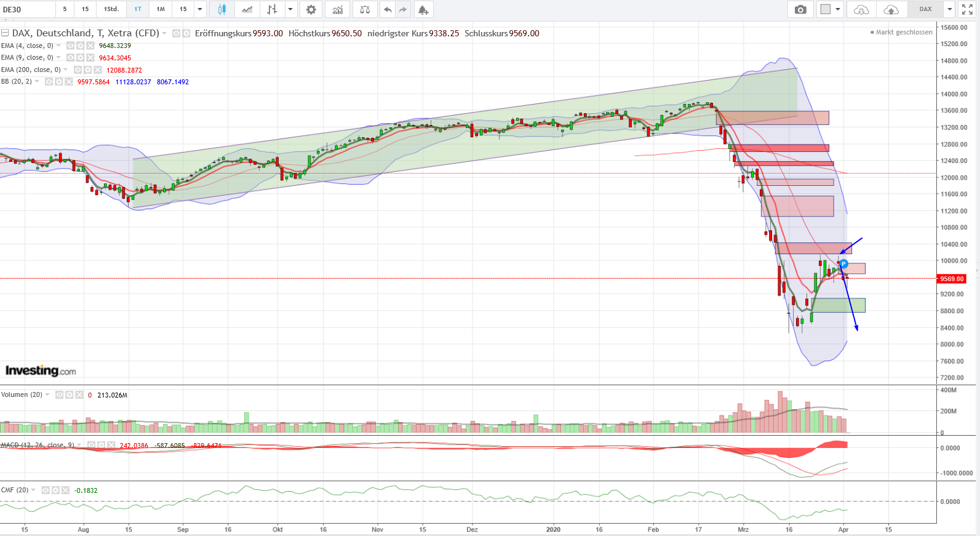Click the square chart layout swatch
Image resolution: width=980 pixels, height=536 pixels.
(x=825, y=9)
